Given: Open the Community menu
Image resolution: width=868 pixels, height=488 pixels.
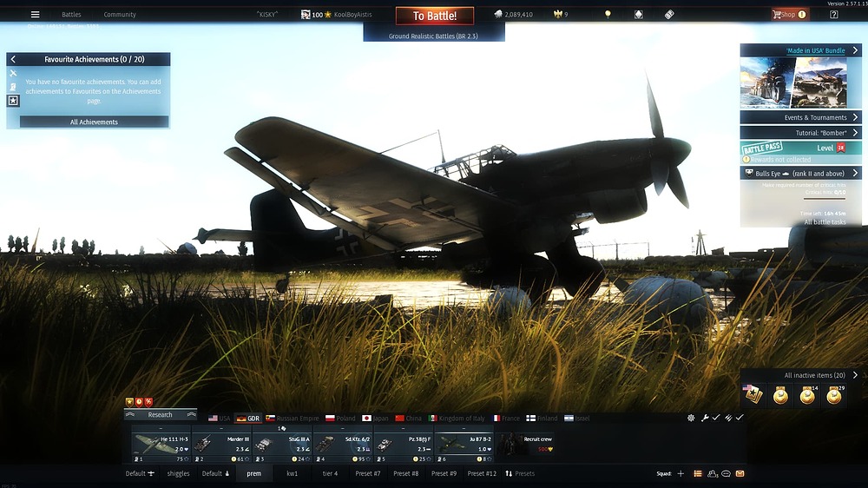Looking at the screenshot, I should point(120,15).
